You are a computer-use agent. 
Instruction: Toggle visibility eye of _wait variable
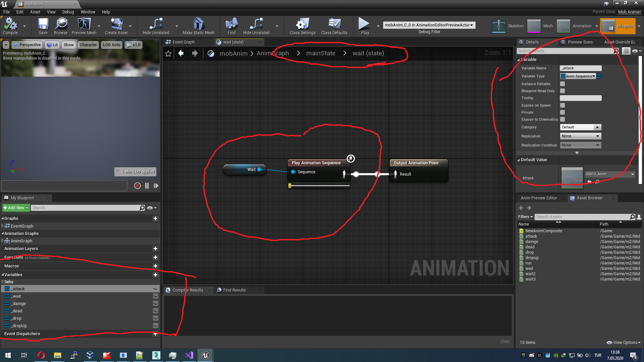[156, 296]
